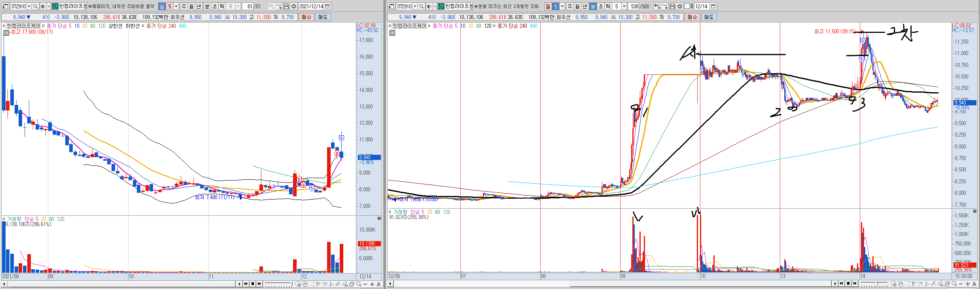Toggle the 한컴라이프케어 legend square in the left chart

[x=4, y=26]
